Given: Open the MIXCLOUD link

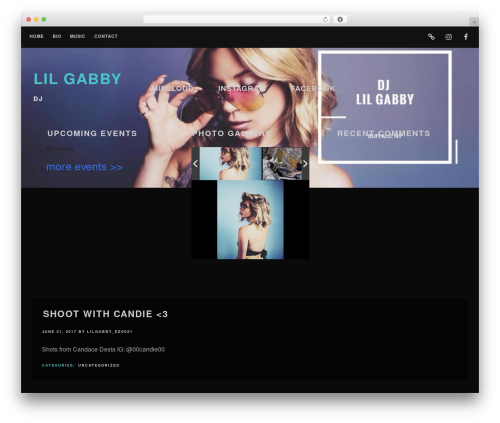Looking at the screenshot, I should [173, 88].
